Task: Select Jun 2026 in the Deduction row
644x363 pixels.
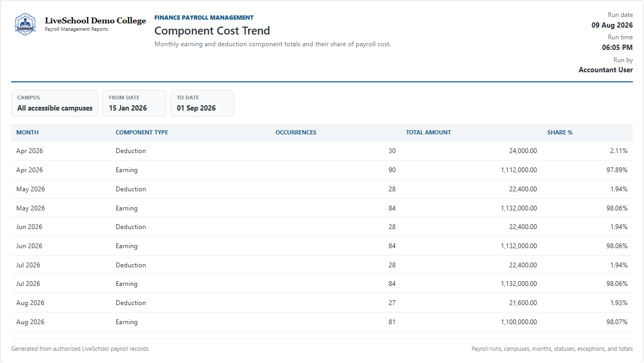Action: [30, 227]
